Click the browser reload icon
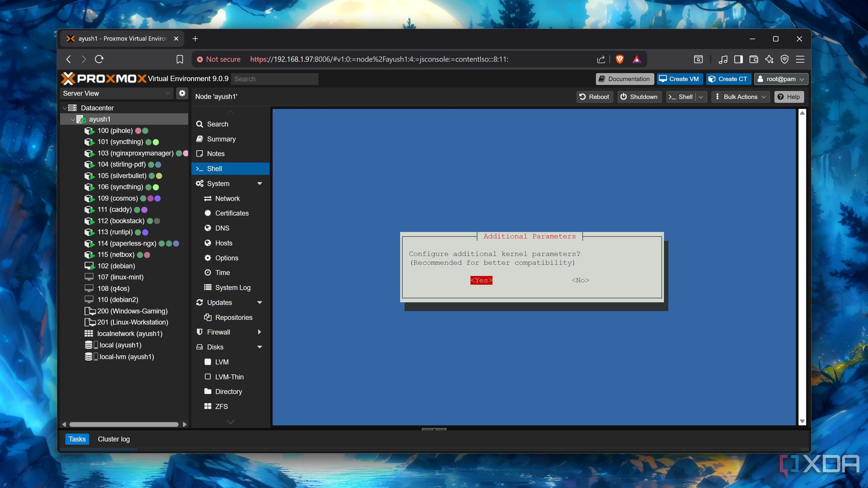868x488 pixels. (x=99, y=59)
